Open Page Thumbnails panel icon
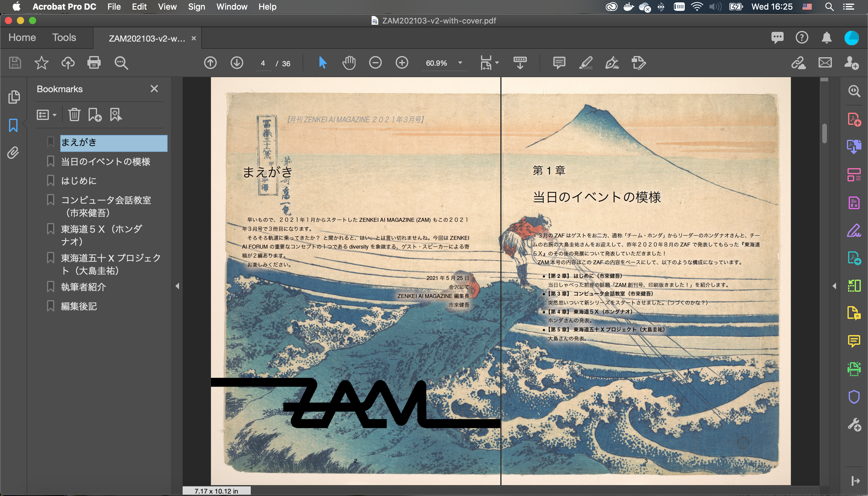 click(14, 97)
